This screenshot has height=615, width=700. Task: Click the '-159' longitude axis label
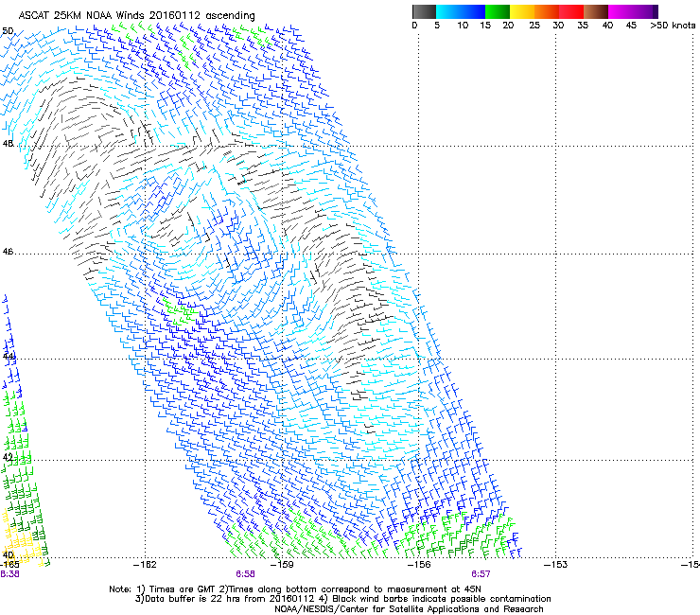tap(282, 565)
